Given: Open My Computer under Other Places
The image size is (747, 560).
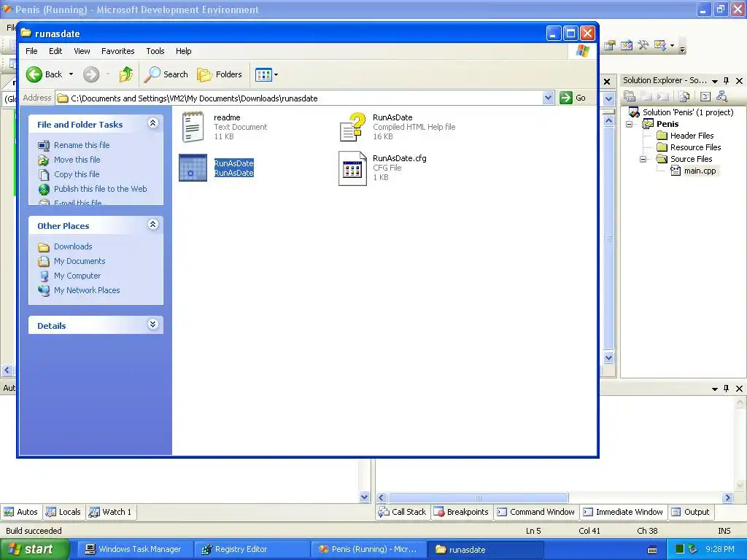Looking at the screenshot, I should pos(77,276).
